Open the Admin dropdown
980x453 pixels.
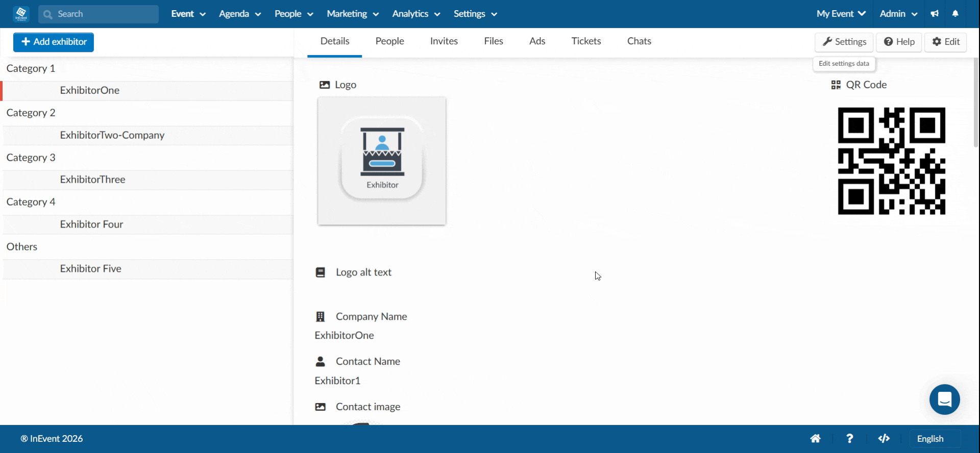click(x=898, y=14)
